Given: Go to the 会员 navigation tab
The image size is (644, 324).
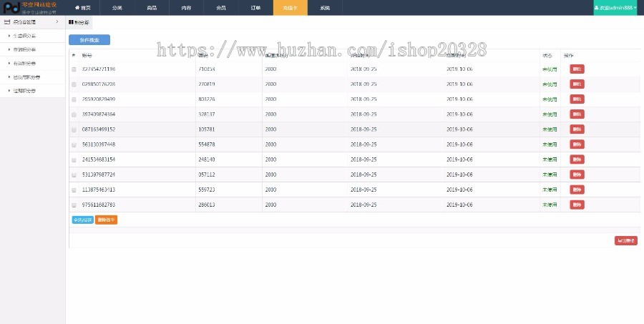Looking at the screenshot, I should pyautogui.click(x=221, y=8).
